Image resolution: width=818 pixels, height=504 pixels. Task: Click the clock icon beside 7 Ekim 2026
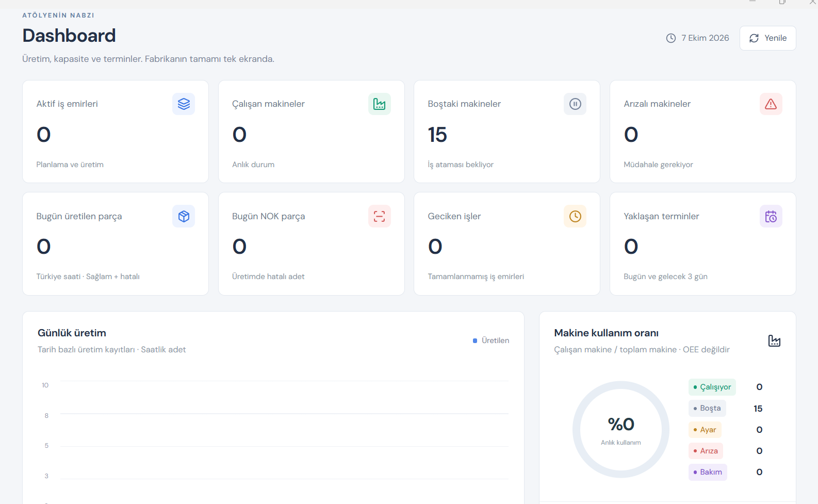point(670,38)
